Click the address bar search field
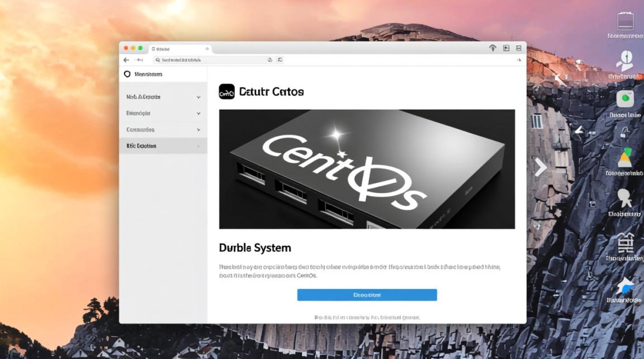The height and width of the screenshot is (359, 644). (x=211, y=60)
